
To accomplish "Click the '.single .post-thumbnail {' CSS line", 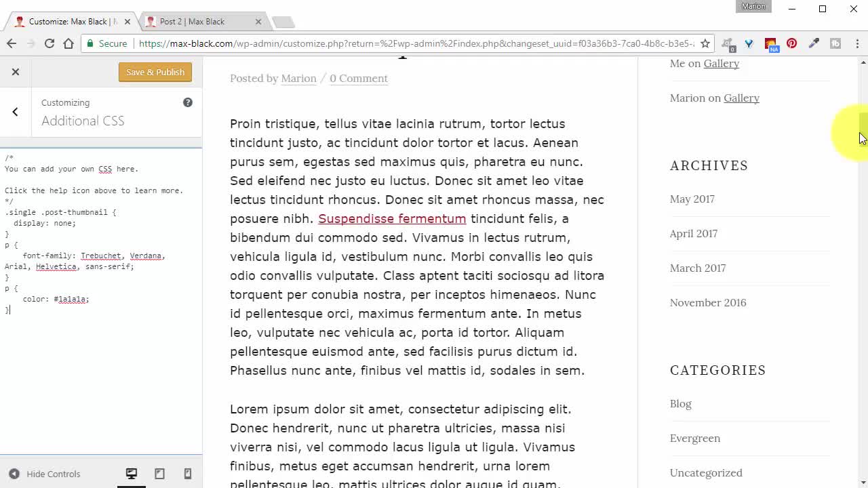I will (x=60, y=212).
